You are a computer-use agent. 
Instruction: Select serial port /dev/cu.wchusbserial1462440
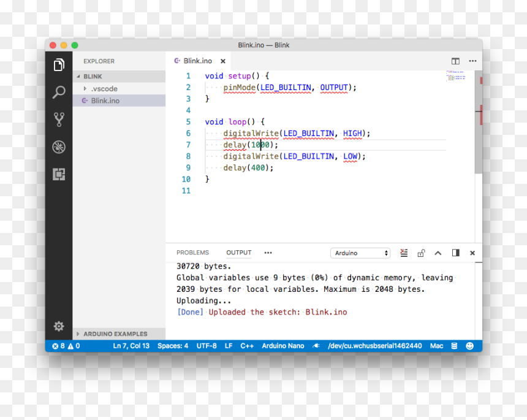(375, 346)
